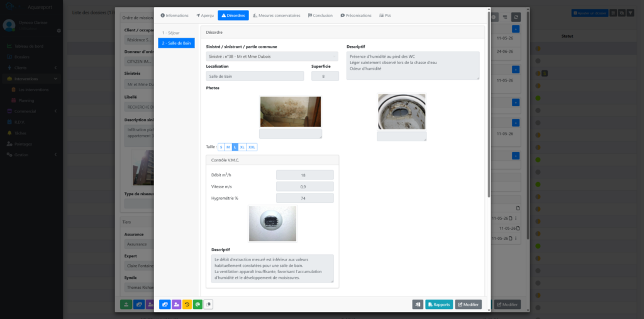Select the Désordres tab

click(233, 16)
